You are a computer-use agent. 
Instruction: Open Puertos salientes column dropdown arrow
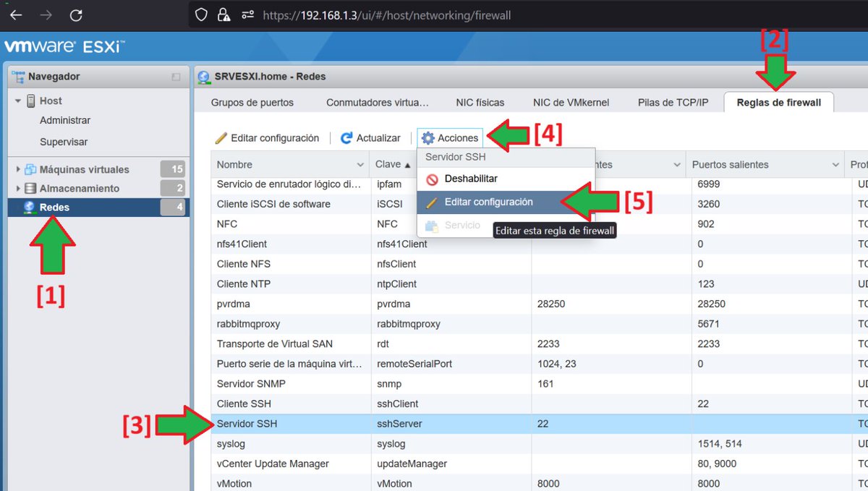coord(835,165)
